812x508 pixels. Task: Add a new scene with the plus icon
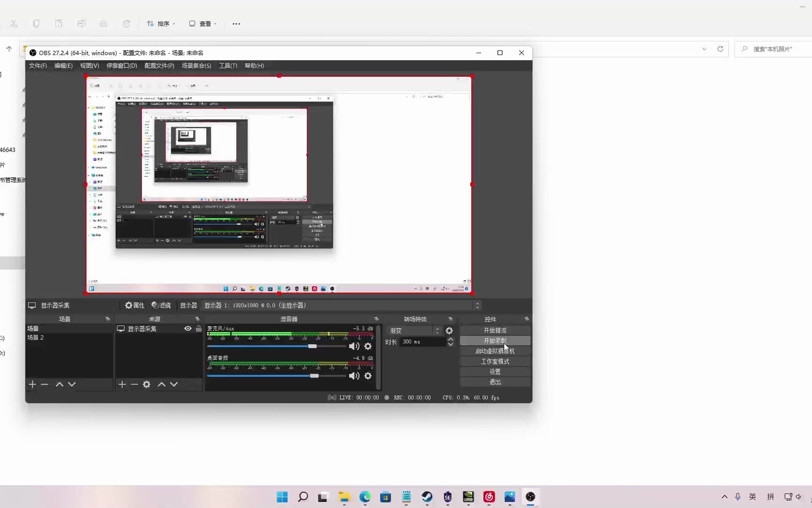pyautogui.click(x=32, y=384)
